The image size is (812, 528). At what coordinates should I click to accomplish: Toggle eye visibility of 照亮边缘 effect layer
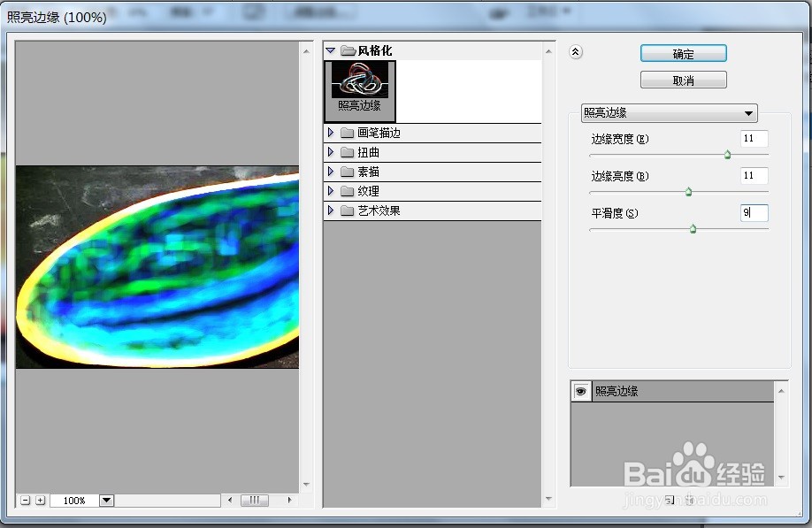click(581, 391)
